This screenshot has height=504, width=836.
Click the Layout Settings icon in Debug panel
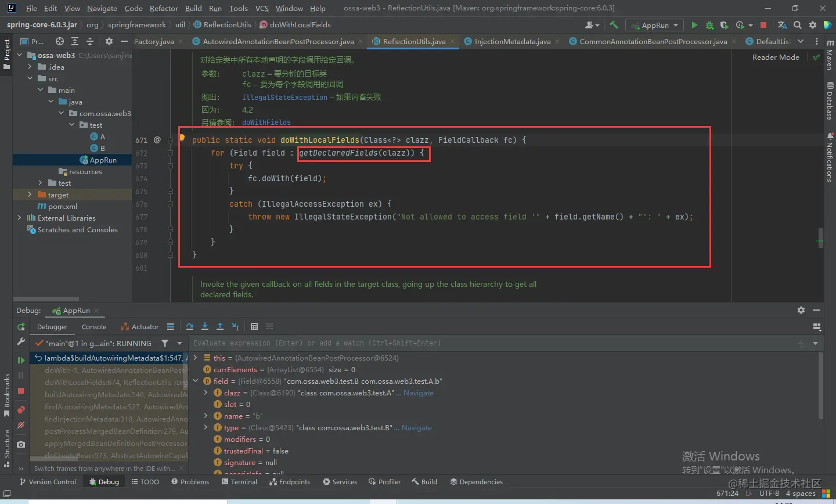[x=817, y=327]
